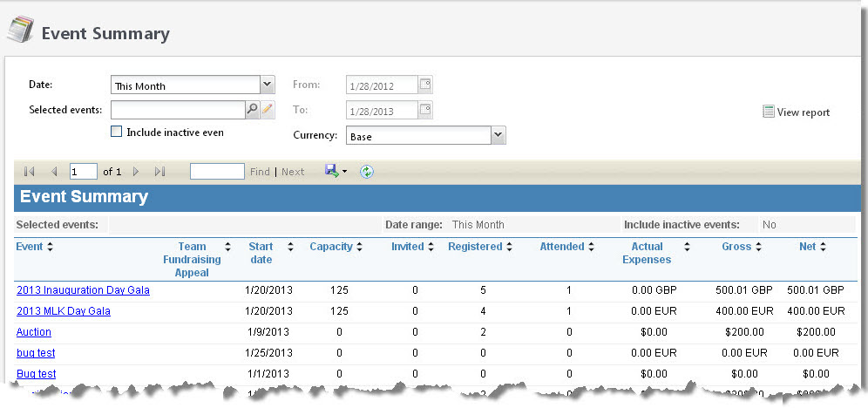Screen dimensions: 868x408
Task: Click Registered value 4 for MLK Day Gala
Action: [484, 311]
